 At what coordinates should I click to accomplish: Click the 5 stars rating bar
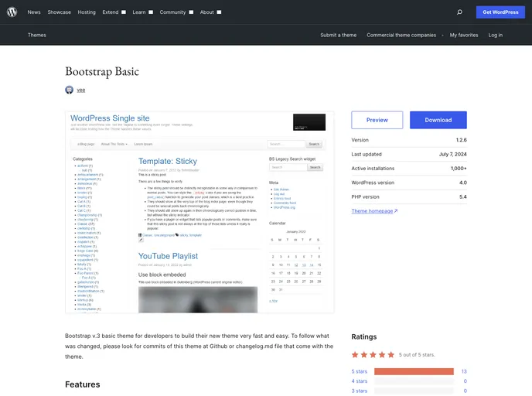tap(414, 371)
